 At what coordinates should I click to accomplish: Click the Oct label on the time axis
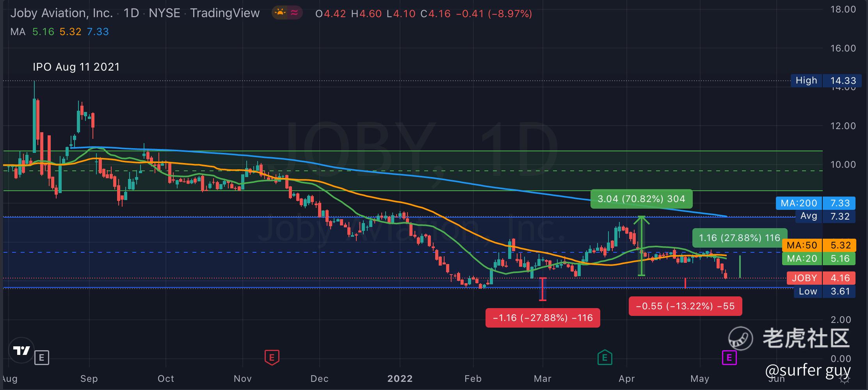166,379
